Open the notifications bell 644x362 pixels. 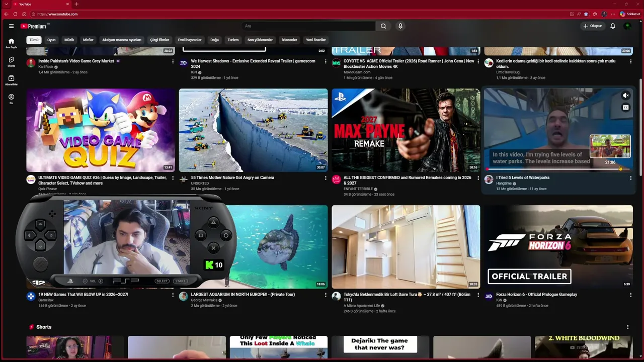pyautogui.click(x=613, y=26)
